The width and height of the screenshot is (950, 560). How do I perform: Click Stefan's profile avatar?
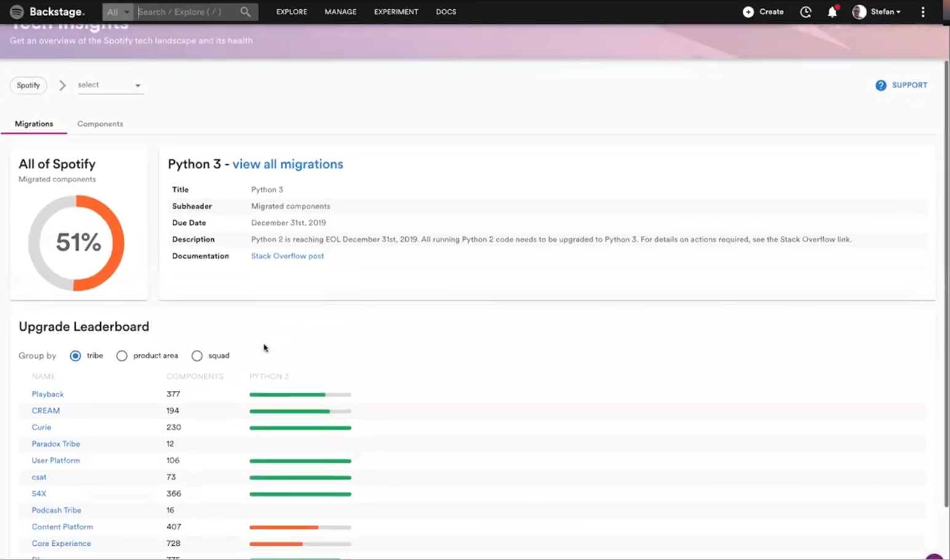(x=859, y=12)
